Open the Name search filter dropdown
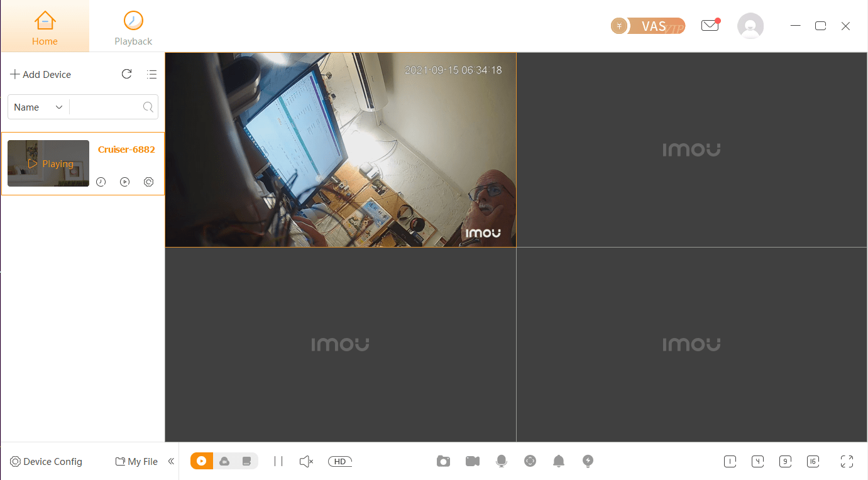The height and width of the screenshot is (480, 868). click(x=38, y=107)
